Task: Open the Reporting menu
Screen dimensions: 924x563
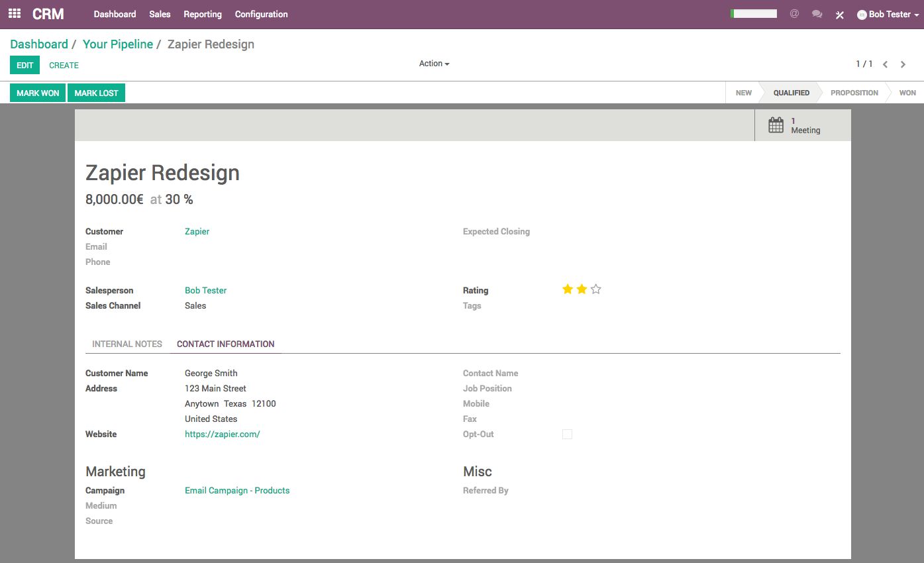Action: (203, 14)
